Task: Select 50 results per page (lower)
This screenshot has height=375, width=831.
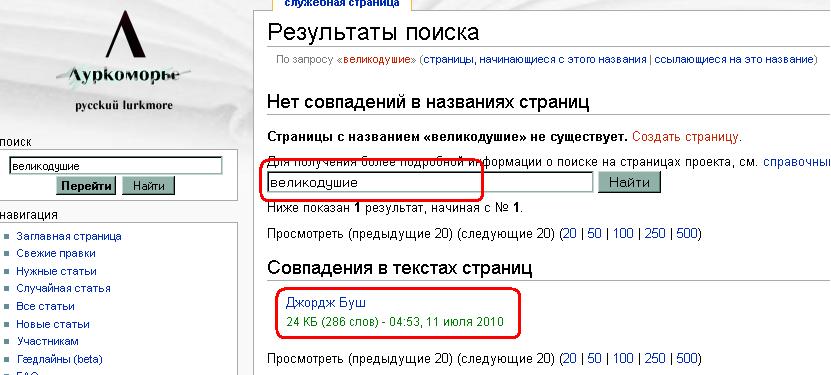Action: click(x=595, y=359)
